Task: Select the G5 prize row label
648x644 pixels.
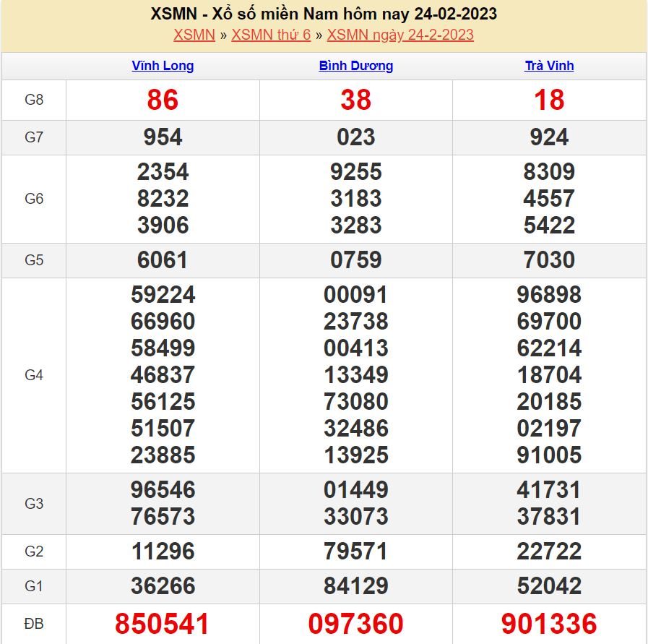Action: (x=34, y=260)
